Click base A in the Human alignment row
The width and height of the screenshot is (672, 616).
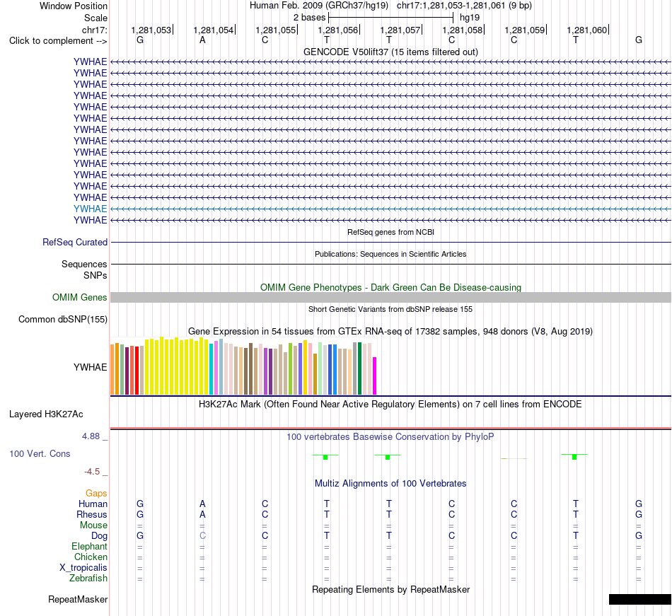[x=202, y=504]
